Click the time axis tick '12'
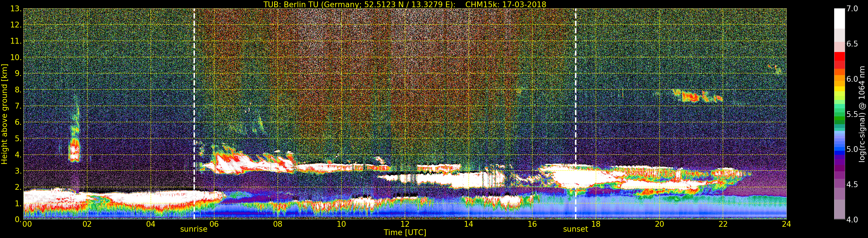The width and height of the screenshot is (868, 238). tap(405, 224)
